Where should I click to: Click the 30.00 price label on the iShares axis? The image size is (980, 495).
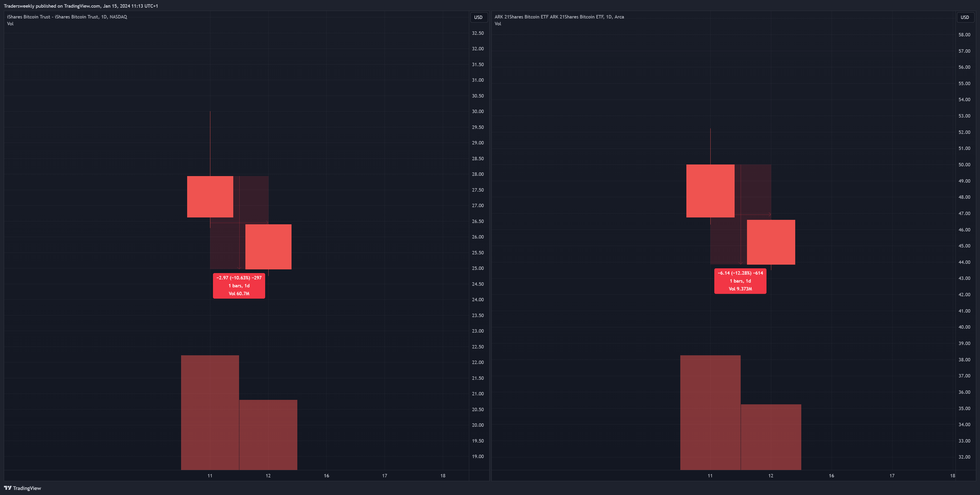(478, 111)
